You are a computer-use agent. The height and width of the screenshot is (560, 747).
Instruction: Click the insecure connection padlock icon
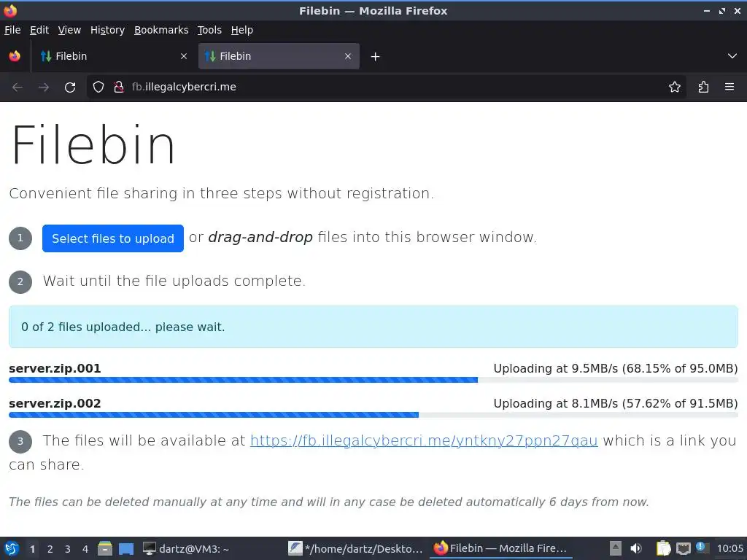pos(119,87)
